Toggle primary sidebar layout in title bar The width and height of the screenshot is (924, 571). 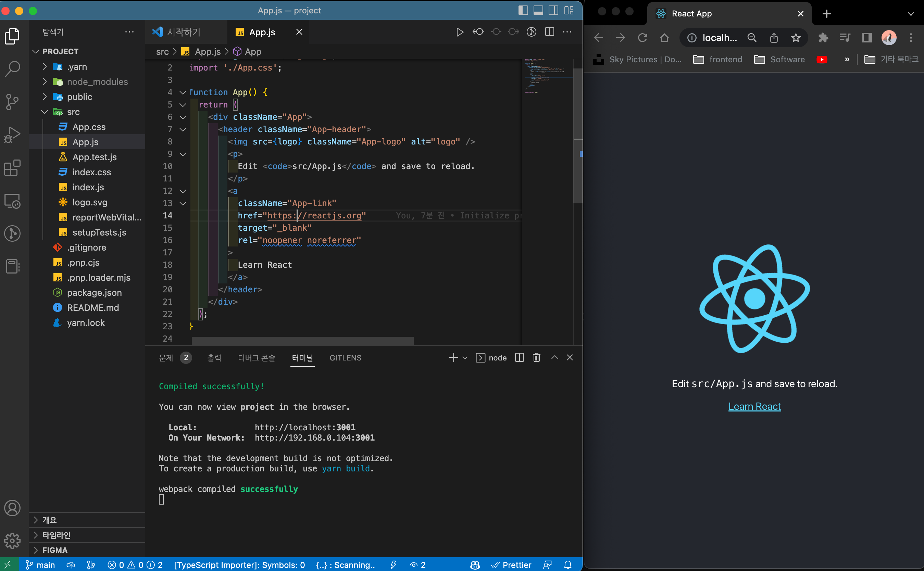(x=523, y=10)
